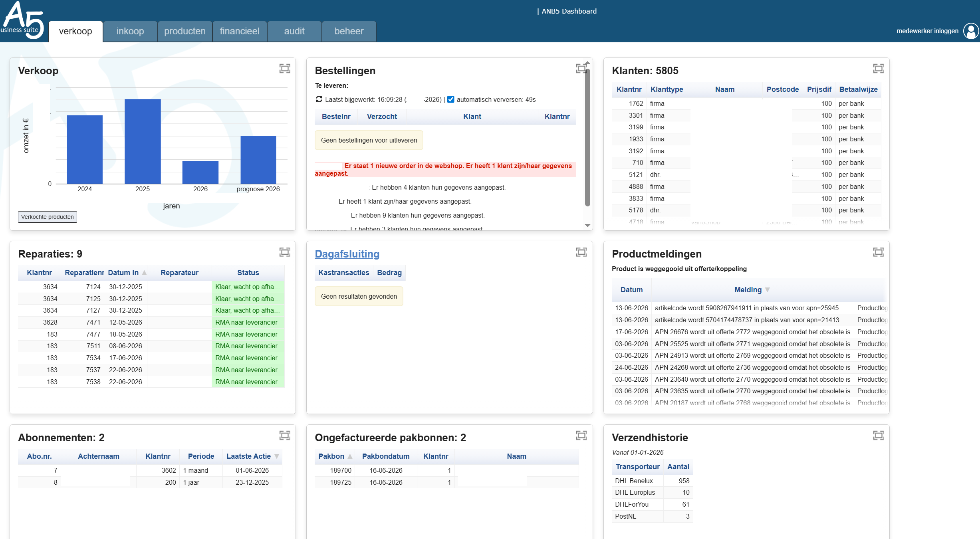Screen dimensions: 980x539
Task: Click the DHL Benelux transporteur row
Action: [x=652, y=481]
